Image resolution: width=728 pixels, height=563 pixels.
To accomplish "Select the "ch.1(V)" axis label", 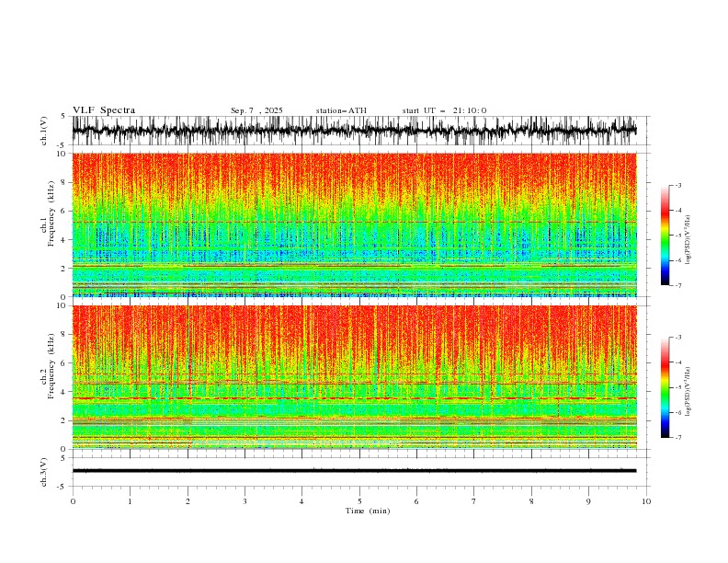I will click(44, 131).
